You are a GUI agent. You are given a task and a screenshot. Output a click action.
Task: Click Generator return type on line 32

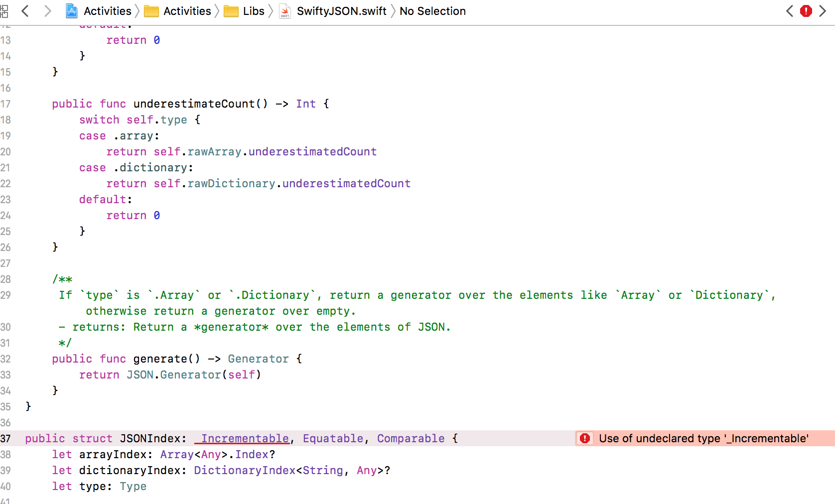(259, 359)
